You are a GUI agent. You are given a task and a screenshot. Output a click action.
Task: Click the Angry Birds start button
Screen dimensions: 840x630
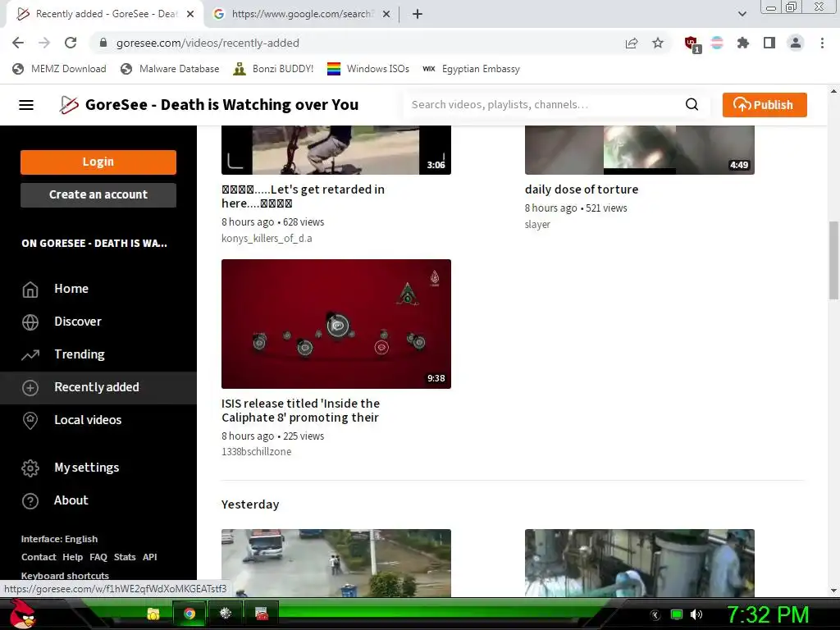(x=22, y=614)
